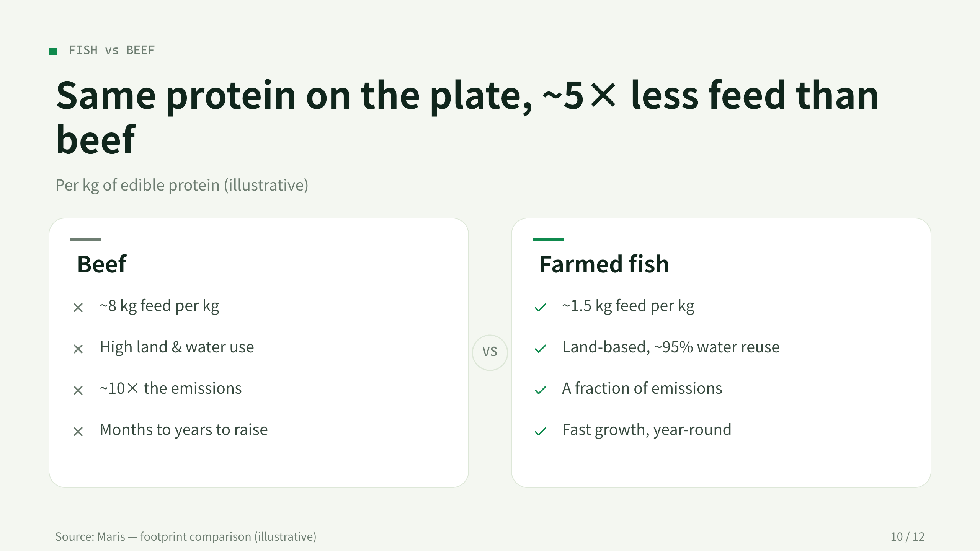The height and width of the screenshot is (551, 980).
Task: Click the 10 / 12 page number
Action: pyautogui.click(x=907, y=536)
